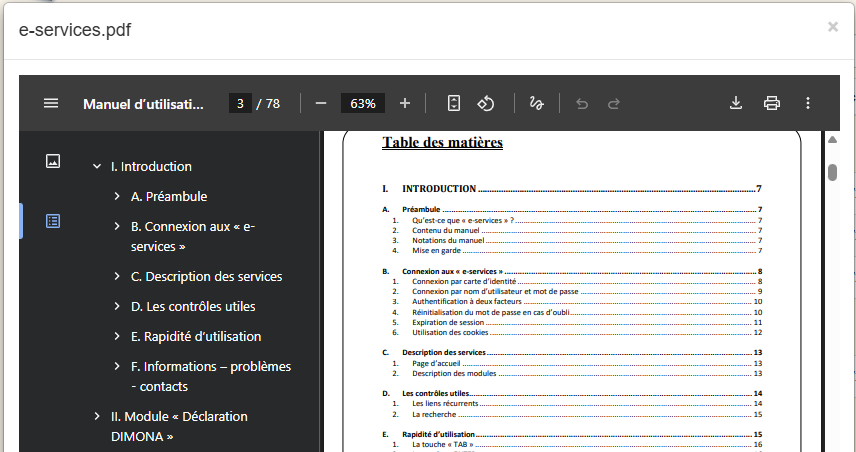The image size is (856, 452).
Task: Rotate the document counterclockwise
Action: [x=486, y=103]
